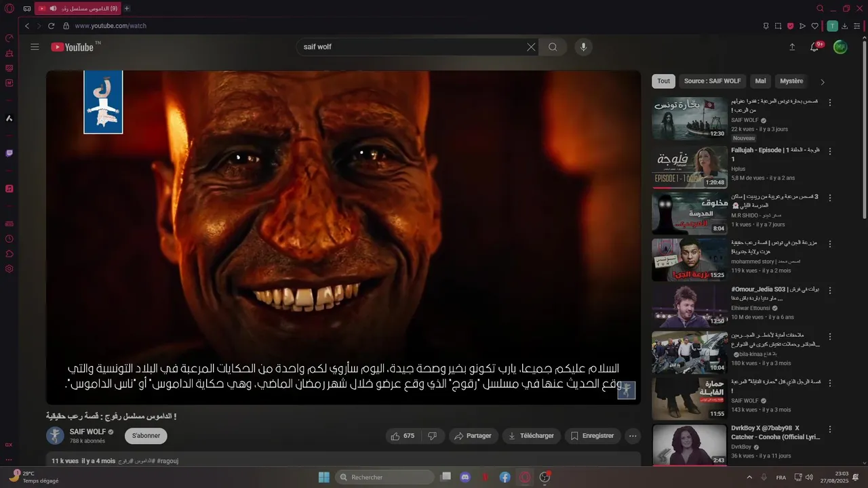Viewport: 868px width, 488px height.
Task: Open YouTube account avatar menu
Action: point(840,47)
